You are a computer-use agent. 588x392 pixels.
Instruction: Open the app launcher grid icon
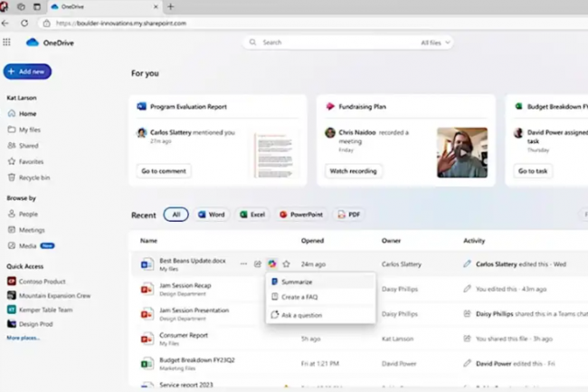click(x=7, y=42)
